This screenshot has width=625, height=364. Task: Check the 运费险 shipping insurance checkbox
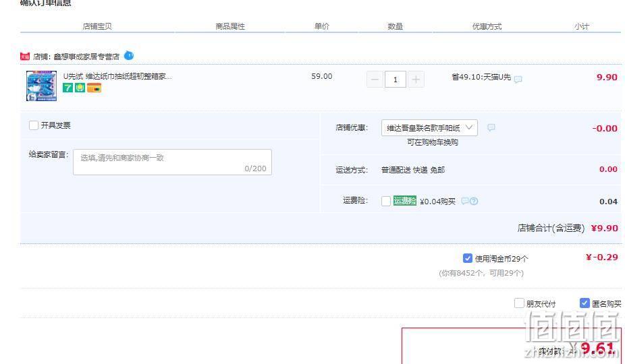click(386, 201)
